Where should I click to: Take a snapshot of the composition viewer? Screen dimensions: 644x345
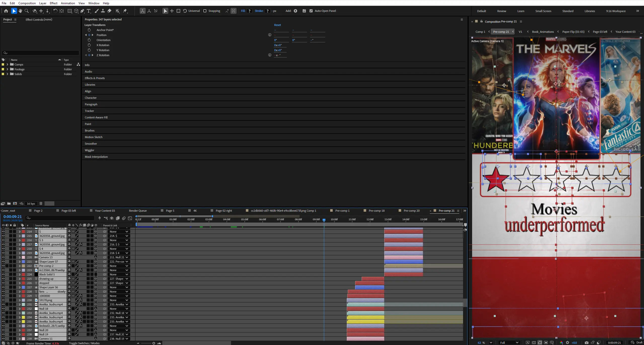587,342
